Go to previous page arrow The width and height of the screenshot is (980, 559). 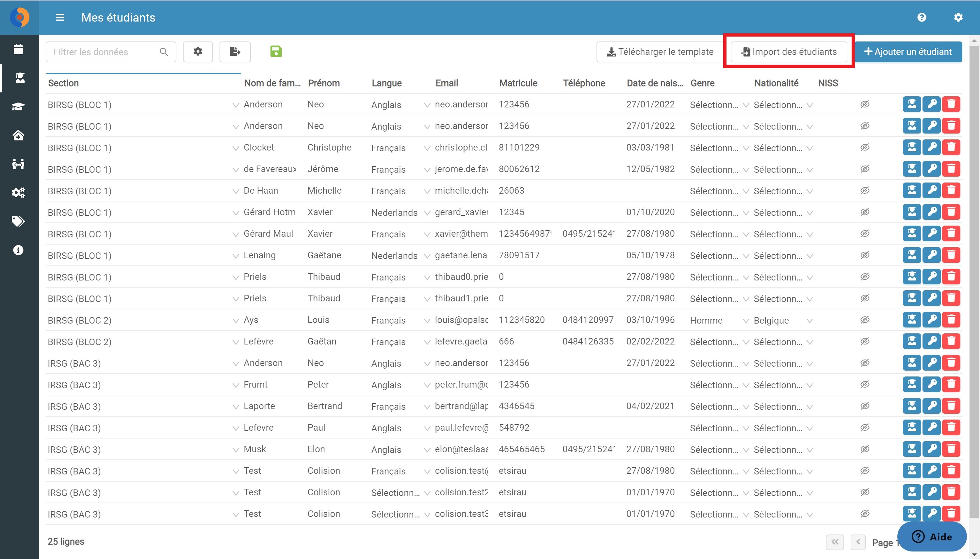tap(858, 542)
